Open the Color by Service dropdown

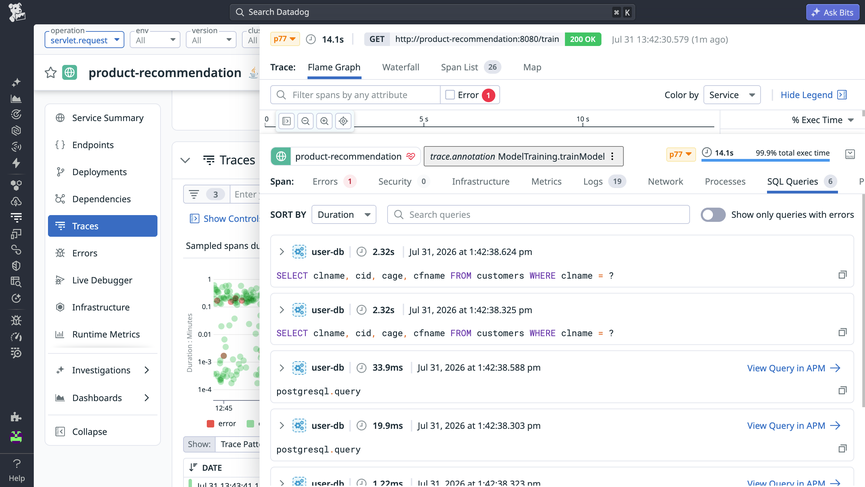pyautogui.click(x=731, y=95)
